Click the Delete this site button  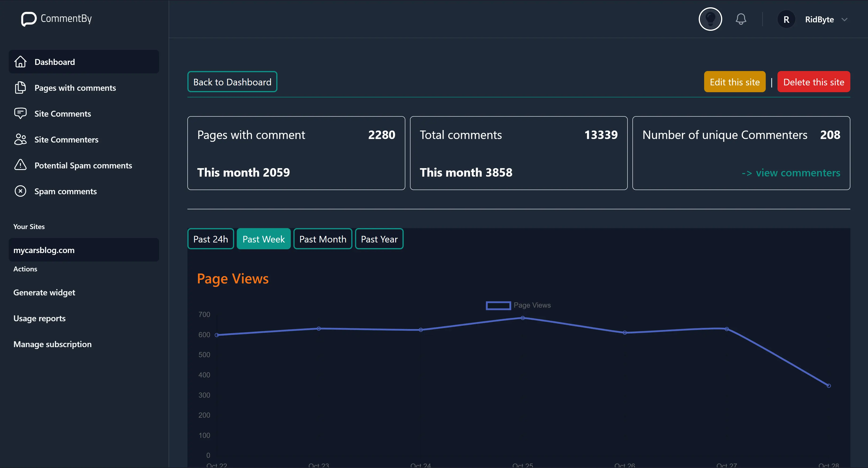[x=814, y=82]
